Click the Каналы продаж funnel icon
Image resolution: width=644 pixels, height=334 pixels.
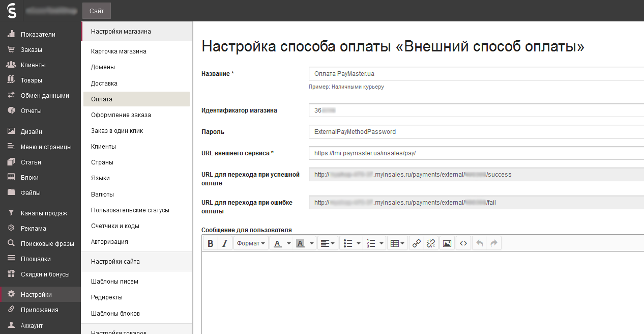11,213
